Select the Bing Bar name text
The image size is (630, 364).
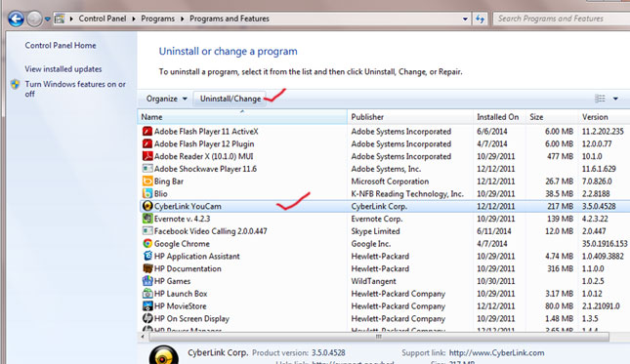tap(169, 181)
